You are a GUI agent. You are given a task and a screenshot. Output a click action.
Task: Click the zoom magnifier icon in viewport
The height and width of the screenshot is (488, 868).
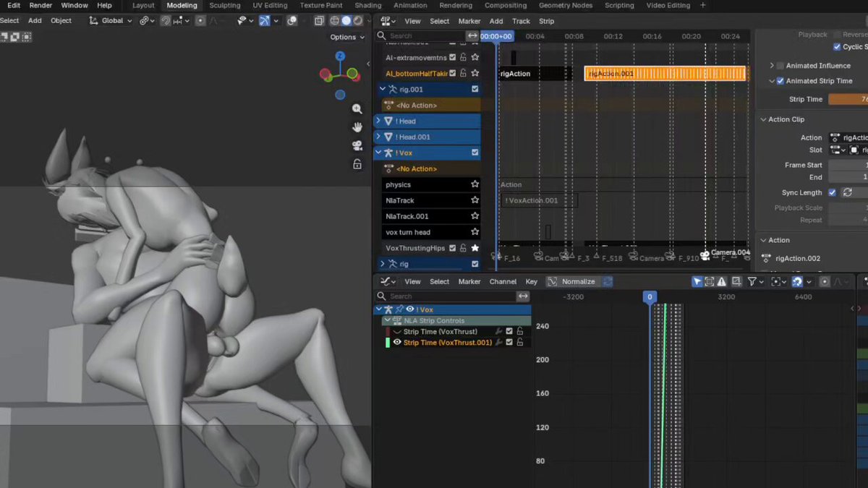click(x=357, y=108)
